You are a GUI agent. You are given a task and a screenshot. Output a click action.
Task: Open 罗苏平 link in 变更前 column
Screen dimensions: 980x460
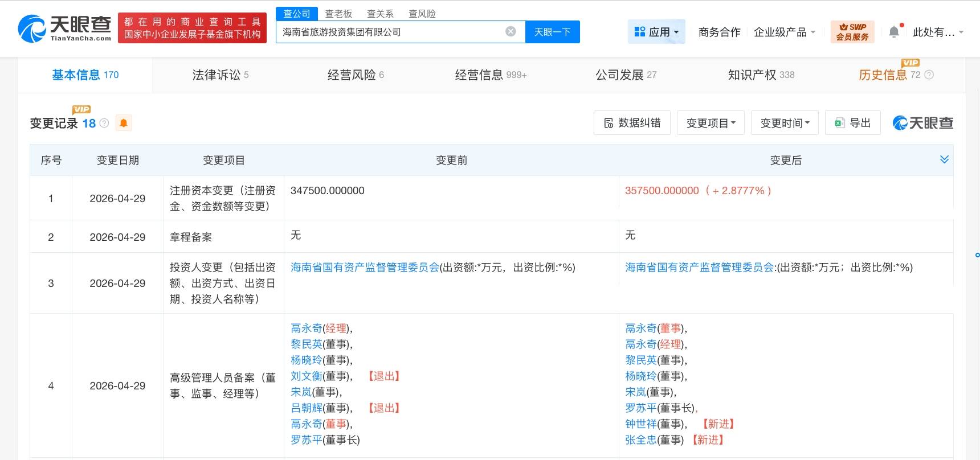(307, 440)
